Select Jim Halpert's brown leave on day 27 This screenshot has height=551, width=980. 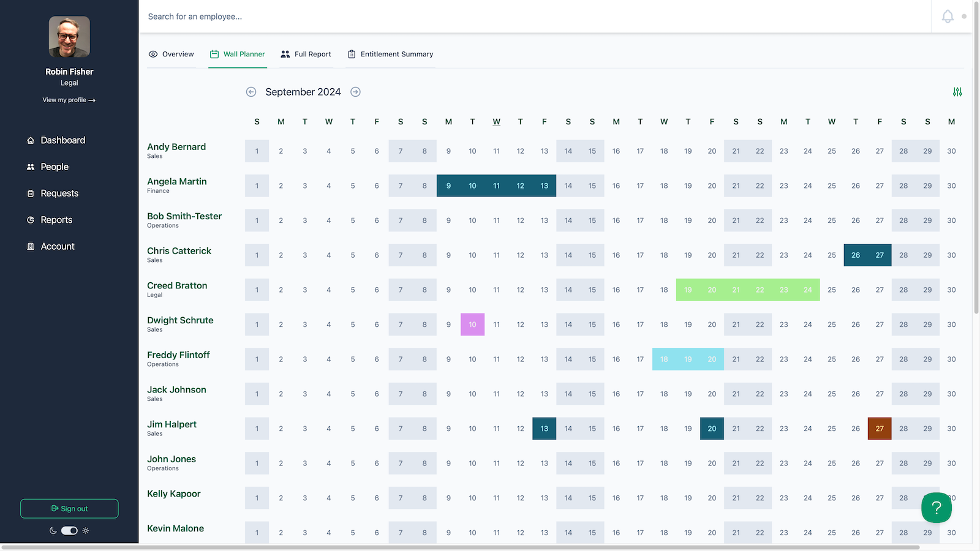click(880, 429)
